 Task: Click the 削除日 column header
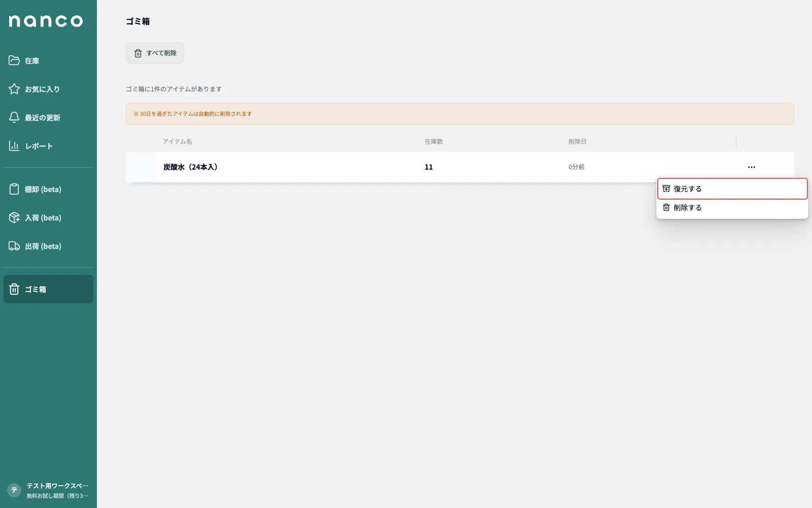(x=578, y=142)
